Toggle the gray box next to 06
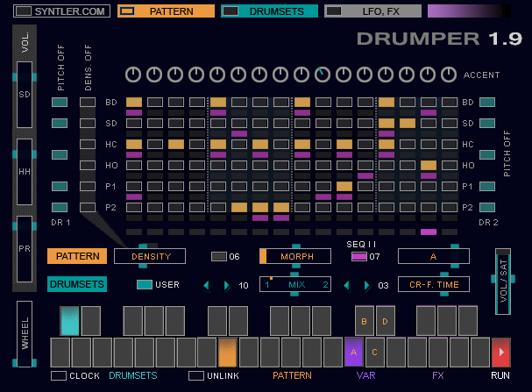532x392 pixels. 219,256
